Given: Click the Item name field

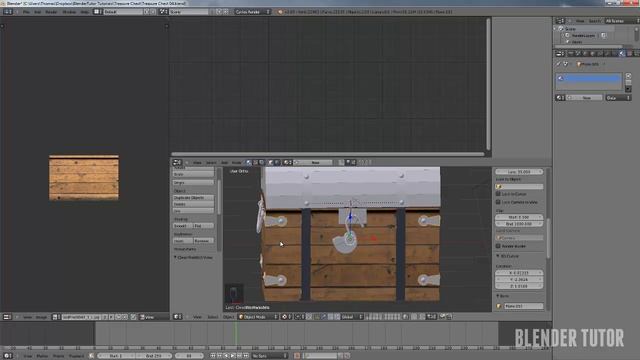Looking at the screenshot, I should coord(524,306).
